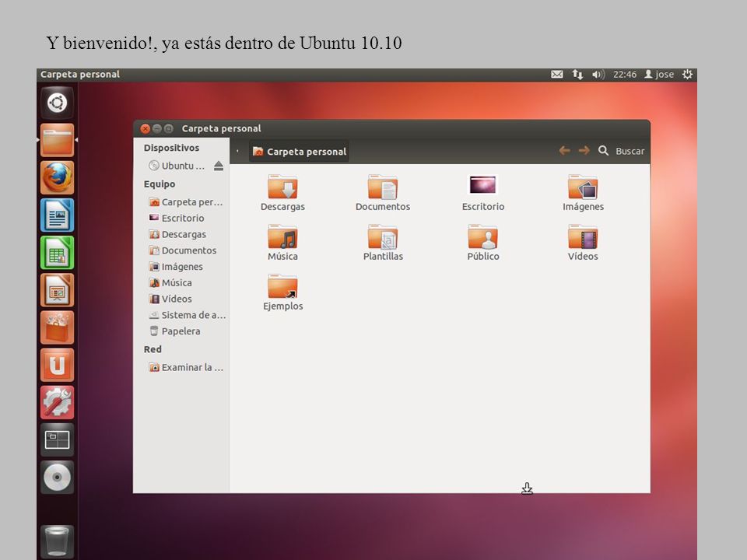Eject the Ubuntu disc in sidebar
The height and width of the screenshot is (560, 747).
point(219,166)
